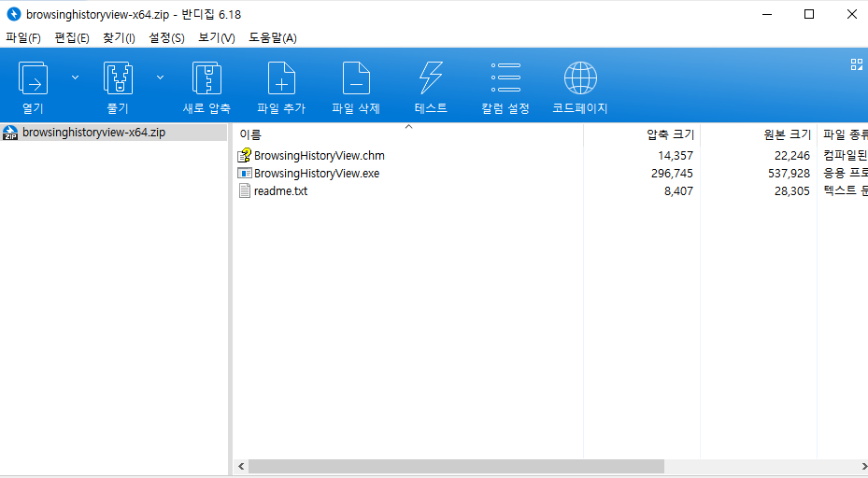Sort by the 압축 크기 column header
The image size is (868, 478).
pos(642,134)
